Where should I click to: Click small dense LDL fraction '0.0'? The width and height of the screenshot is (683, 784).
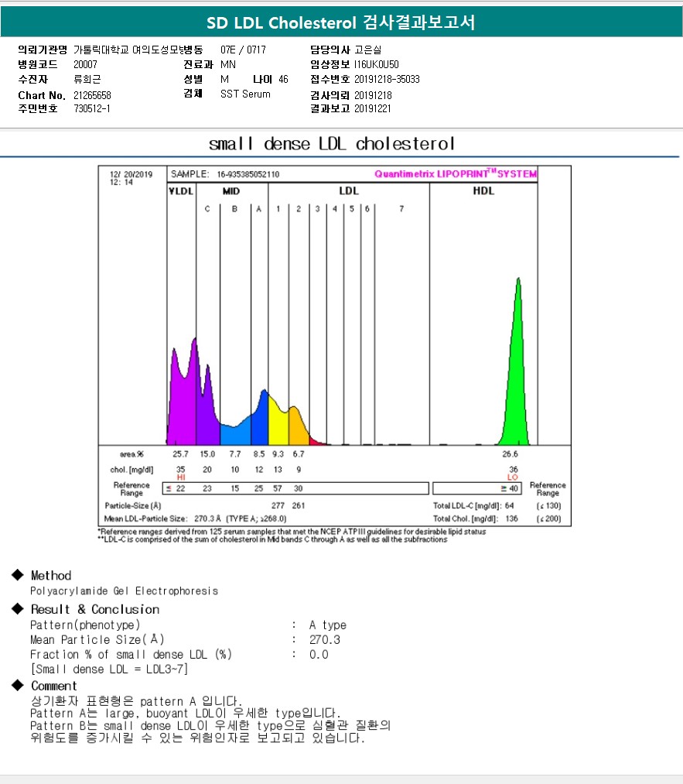click(x=319, y=655)
